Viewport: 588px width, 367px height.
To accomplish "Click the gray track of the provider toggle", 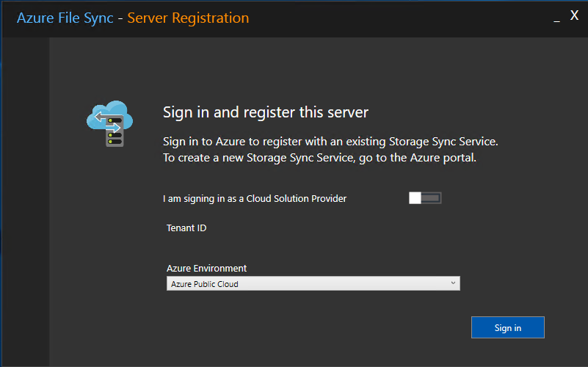I will 431,198.
